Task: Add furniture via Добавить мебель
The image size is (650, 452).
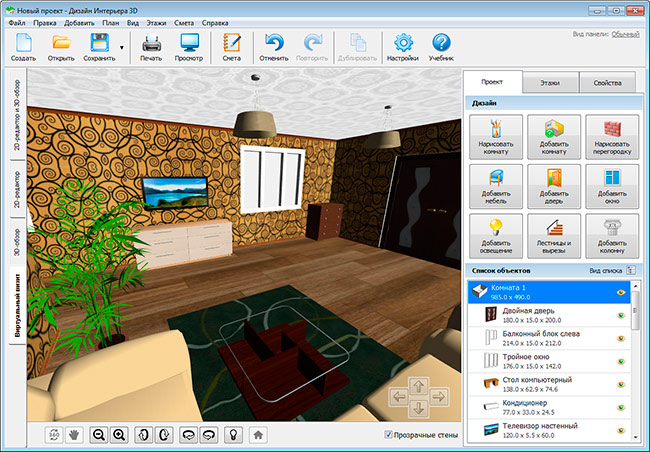Action: (x=496, y=187)
